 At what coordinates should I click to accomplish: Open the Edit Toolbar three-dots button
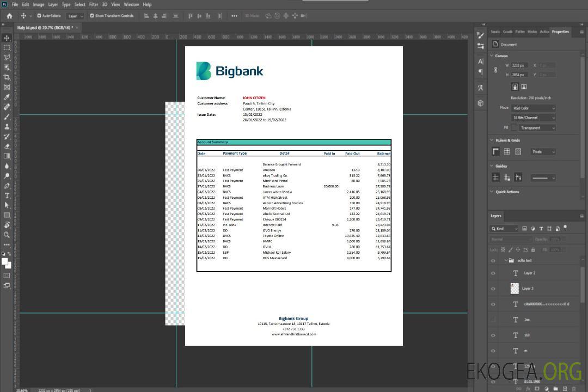pos(7,244)
